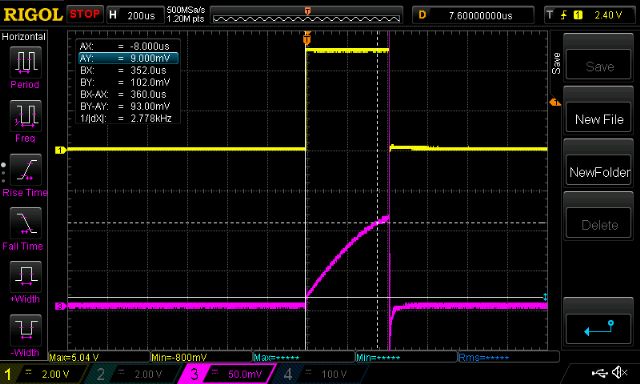The width and height of the screenshot is (640, 384).
Task: Select the Period measurement icon
Action: coord(25,62)
